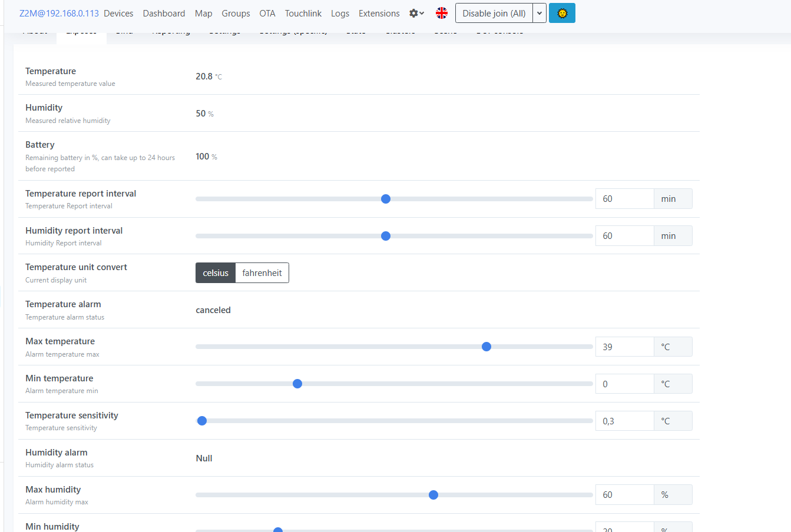Click the 'Alarm temperature min' description
The image size is (791, 532).
point(62,391)
